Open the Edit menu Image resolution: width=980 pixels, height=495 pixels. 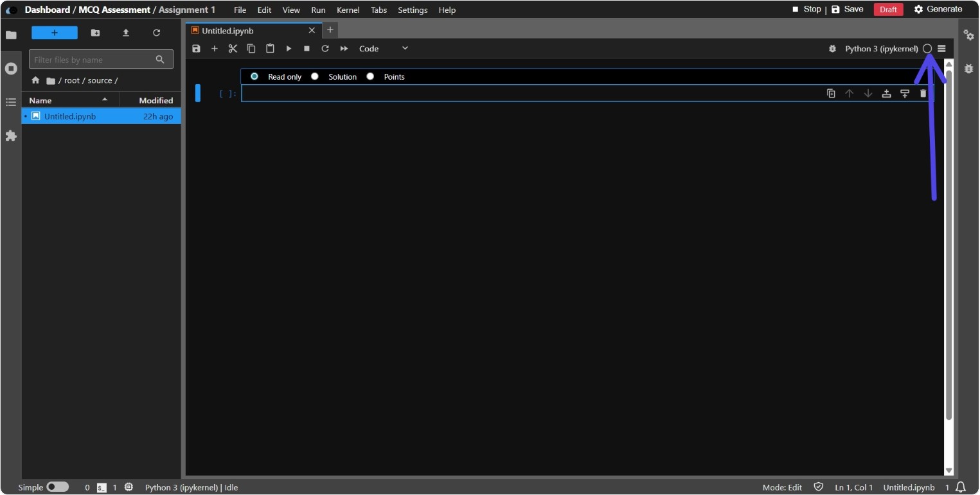[264, 10]
